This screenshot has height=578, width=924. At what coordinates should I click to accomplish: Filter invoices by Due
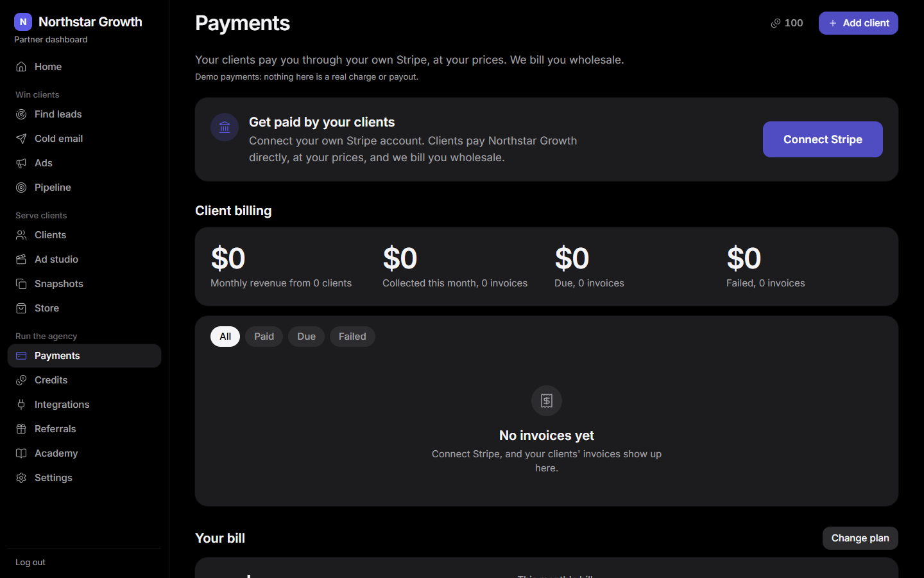pos(306,337)
